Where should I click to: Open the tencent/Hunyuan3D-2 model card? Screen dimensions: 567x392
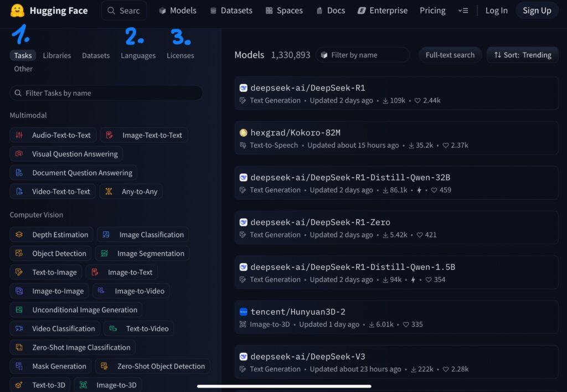[396, 317]
